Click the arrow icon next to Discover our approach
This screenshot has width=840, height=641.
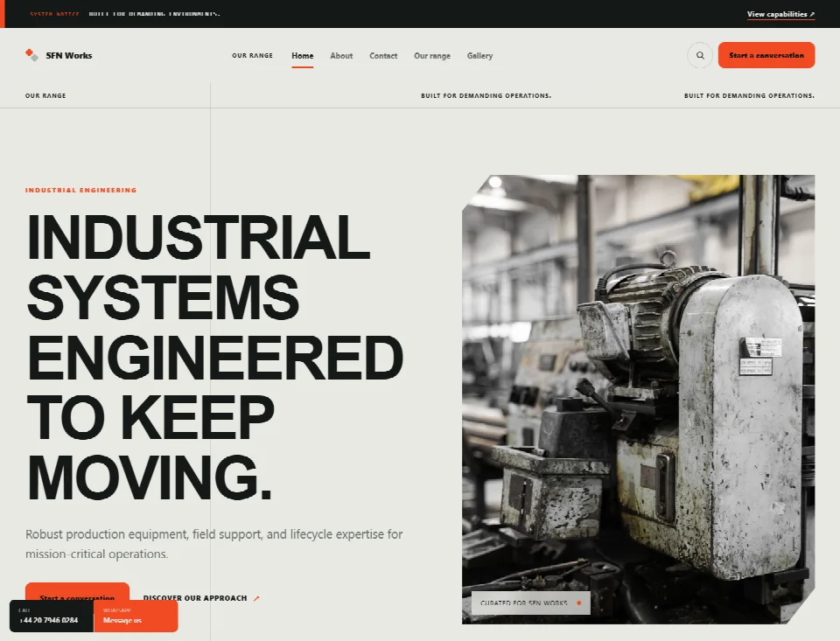click(x=256, y=598)
